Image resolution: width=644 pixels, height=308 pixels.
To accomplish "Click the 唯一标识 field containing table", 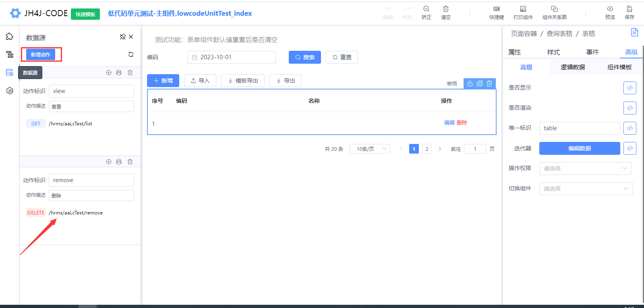I will 580,128.
